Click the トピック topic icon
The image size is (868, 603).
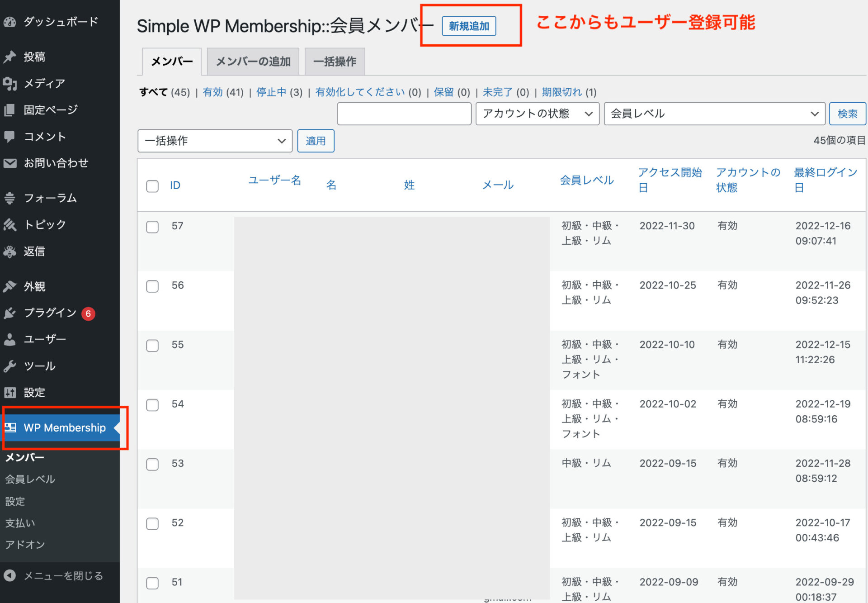point(10,224)
